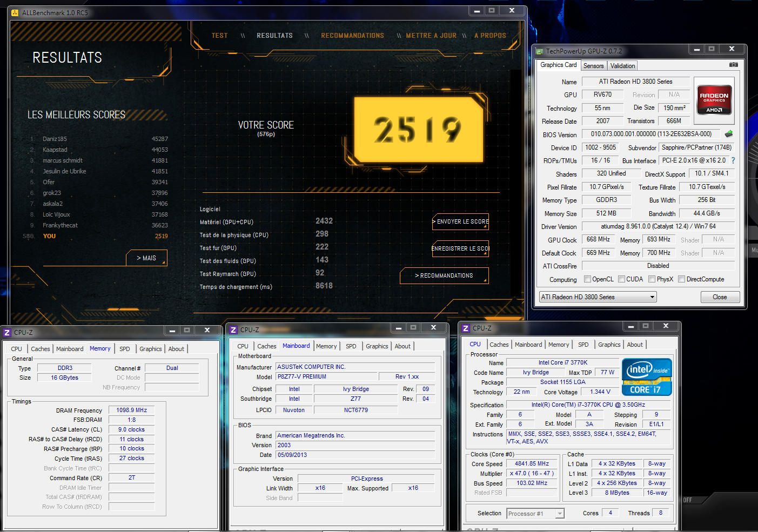Click METTRE A JOUR in the top menu

[x=431, y=36]
